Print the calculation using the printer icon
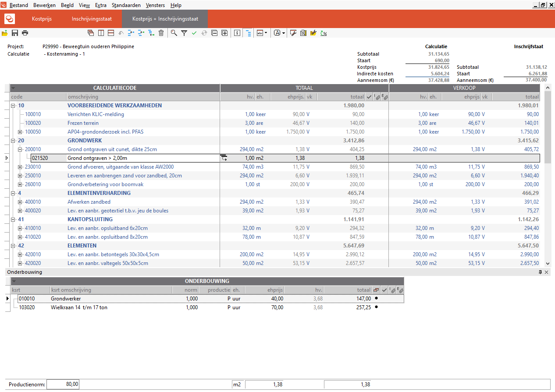Screen dimensions: 555x392 click(25, 33)
